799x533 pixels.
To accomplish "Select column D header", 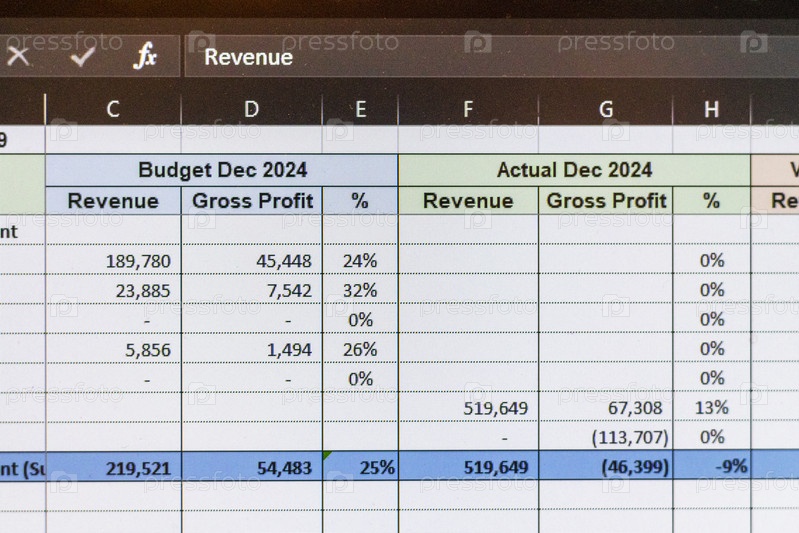I will pyautogui.click(x=251, y=109).
